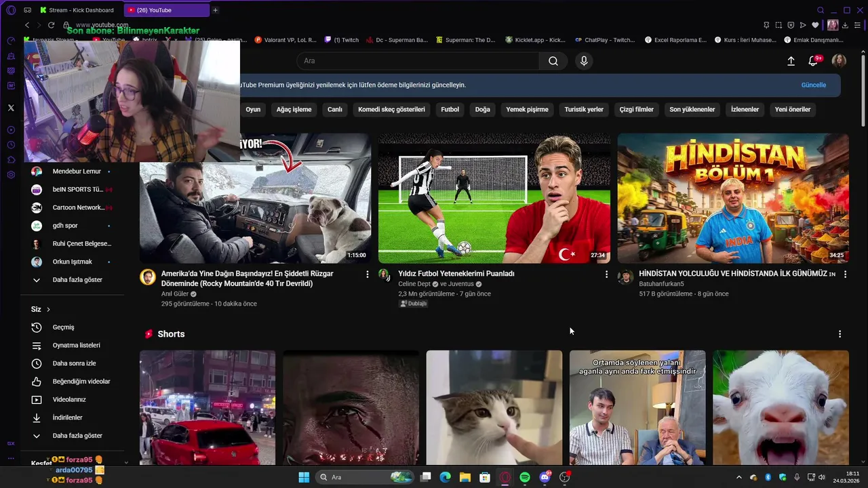Screen dimensions: 868x488
Task: Select the Oyun filter chip
Action: tap(253, 109)
